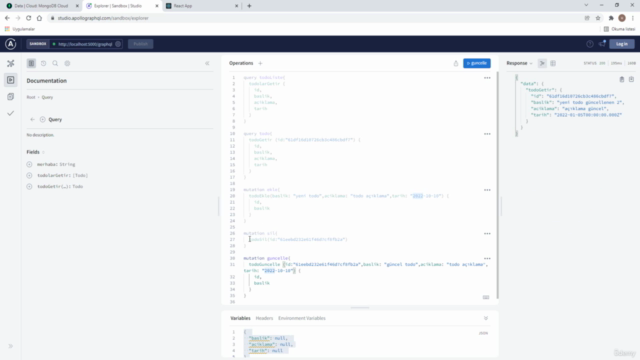Viewport: 640px width, 360px height.
Task: Open Uygulamalar apps bookmark
Action: (x=20, y=29)
